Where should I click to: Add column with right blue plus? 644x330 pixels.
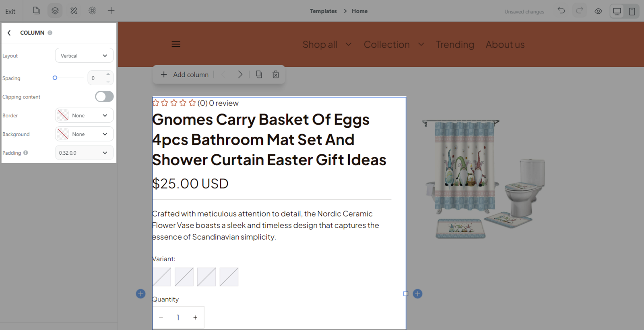[x=418, y=294]
